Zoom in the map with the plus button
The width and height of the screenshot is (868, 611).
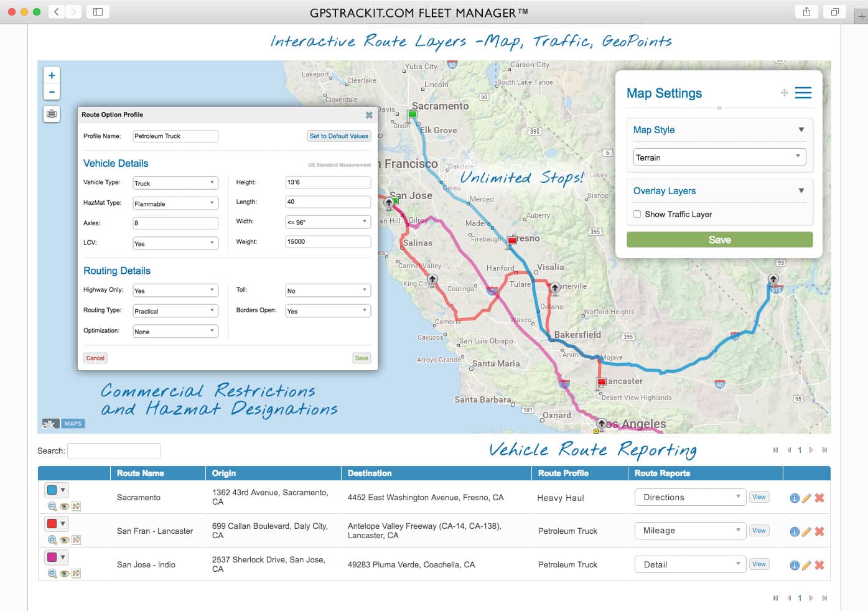(52, 75)
